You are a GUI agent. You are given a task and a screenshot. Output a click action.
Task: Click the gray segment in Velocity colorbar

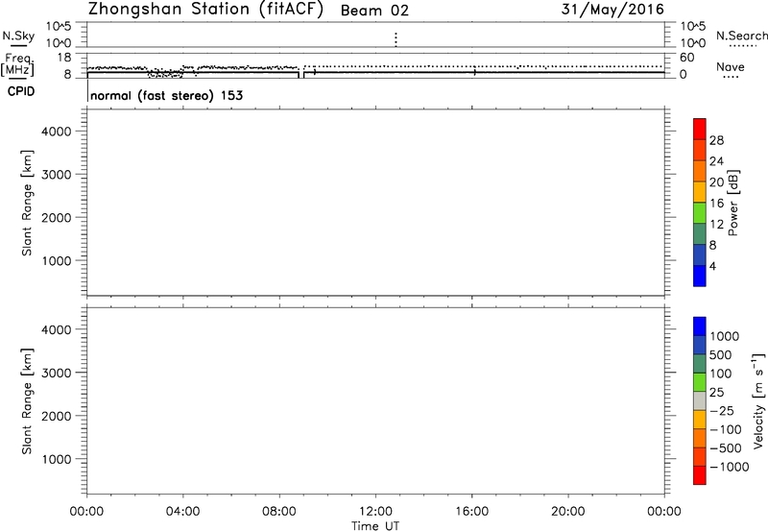tap(700, 401)
